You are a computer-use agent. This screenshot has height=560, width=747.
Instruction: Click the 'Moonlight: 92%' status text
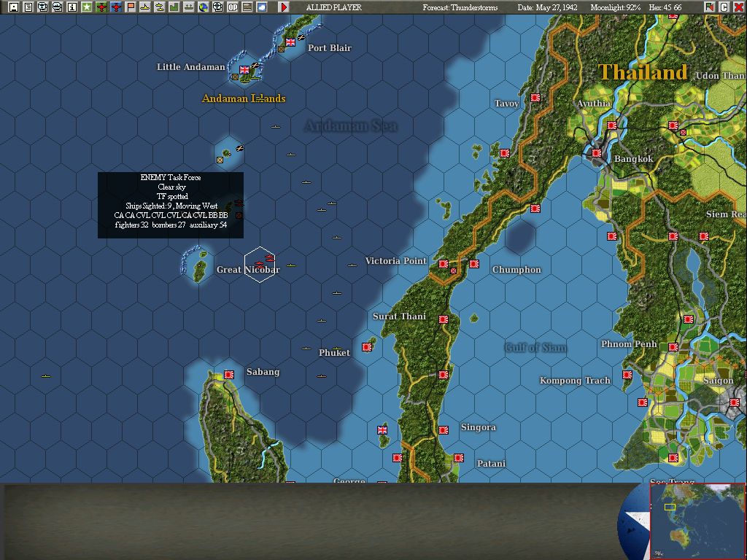(x=615, y=7)
